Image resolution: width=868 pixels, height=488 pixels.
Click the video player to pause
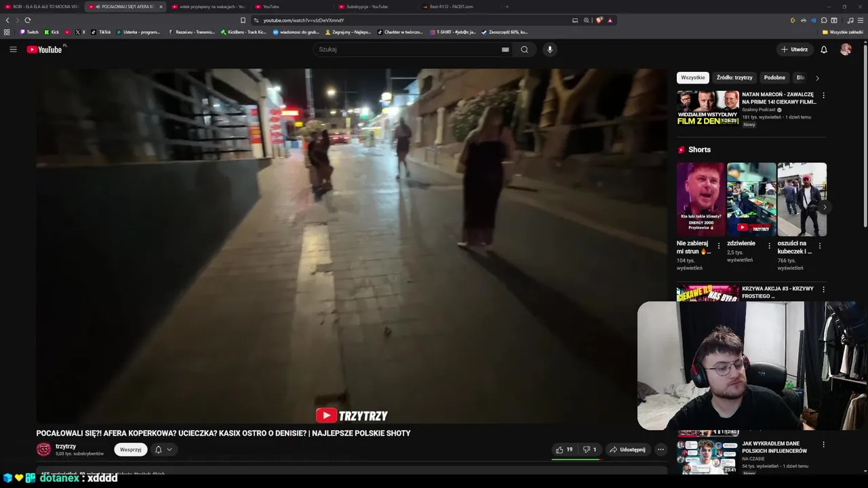coord(352,245)
